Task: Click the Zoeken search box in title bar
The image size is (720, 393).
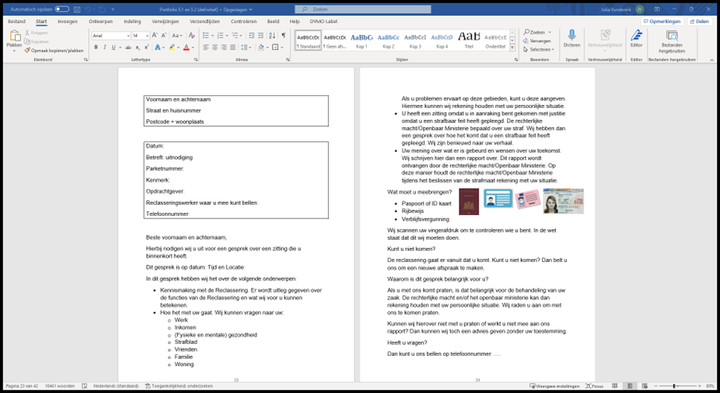Action: tap(363, 9)
